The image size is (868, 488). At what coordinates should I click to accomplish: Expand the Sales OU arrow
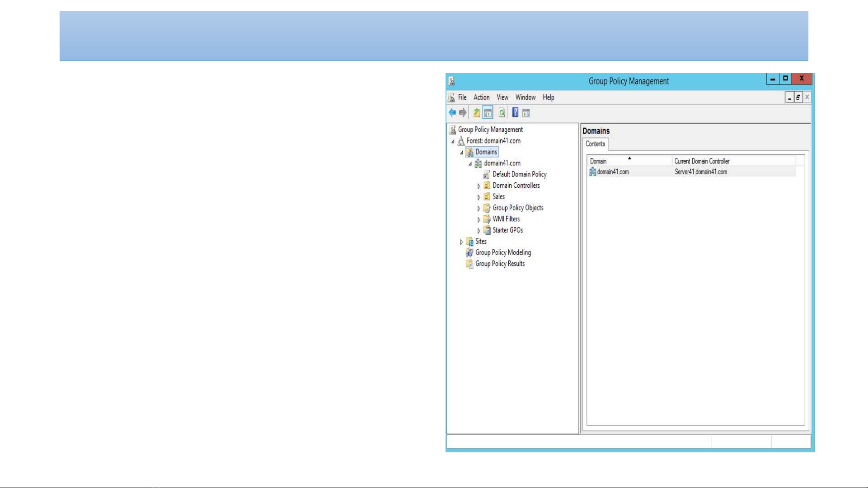479,197
